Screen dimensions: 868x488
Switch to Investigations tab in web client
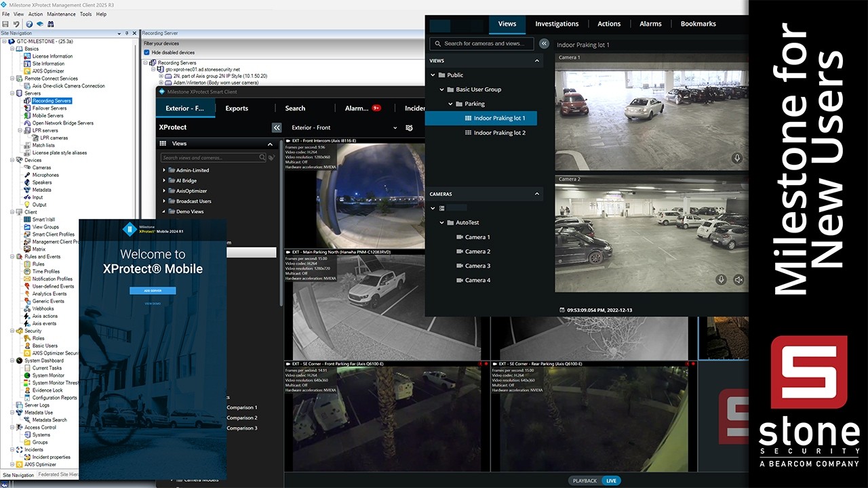coord(557,24)
